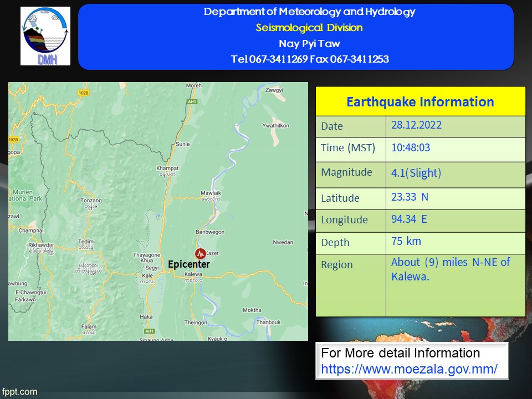This screenshot has width=532, height=399.
Task: Click the time value '10:48:03'
Action: point(411,147)
